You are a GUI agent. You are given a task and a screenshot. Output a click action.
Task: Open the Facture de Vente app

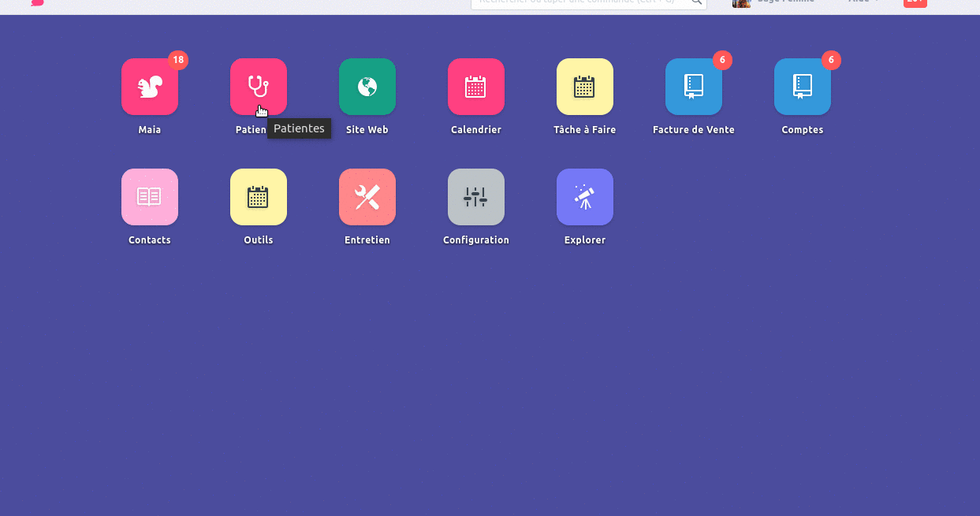694,87
